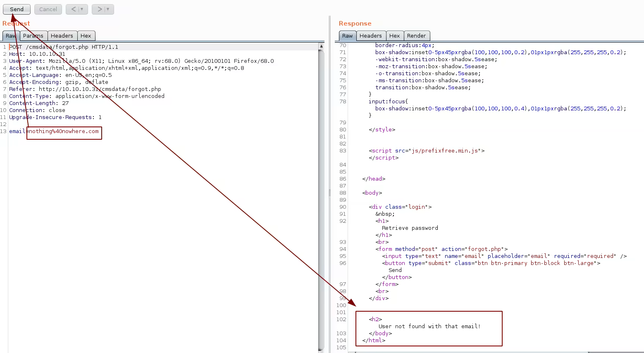644x353 pixels.
Task: Go back with the '<' history arrow
Action: coord(73,9)
